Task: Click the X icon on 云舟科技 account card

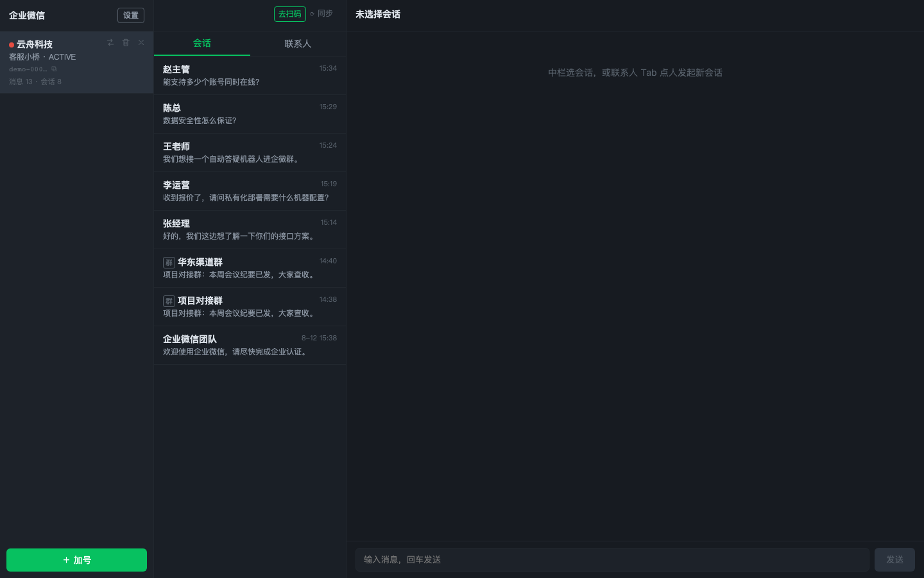Action: pos(141,42)
